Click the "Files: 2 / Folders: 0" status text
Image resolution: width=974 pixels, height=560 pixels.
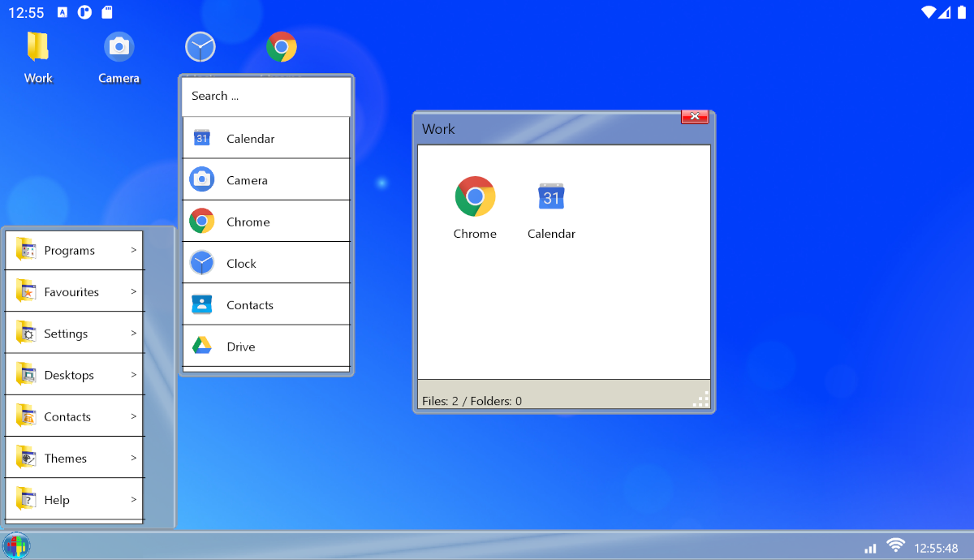click(472, 401)
